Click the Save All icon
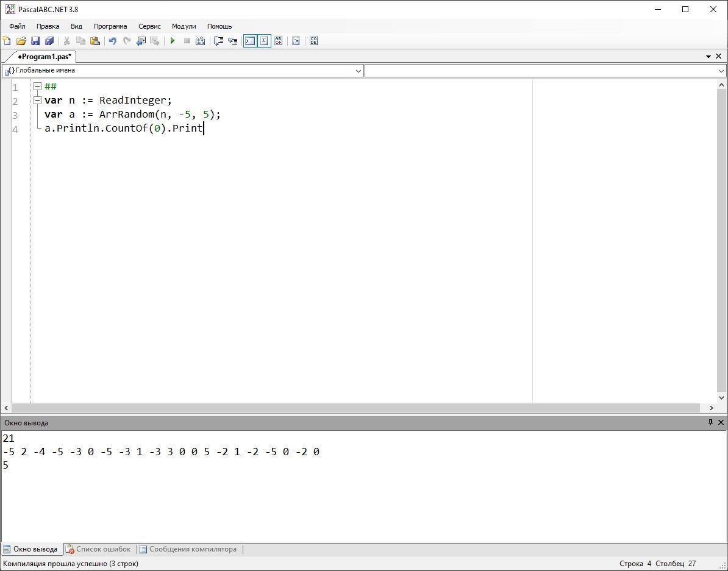The width and height of the screenshot is (728, 571). (x=49, y=41)
